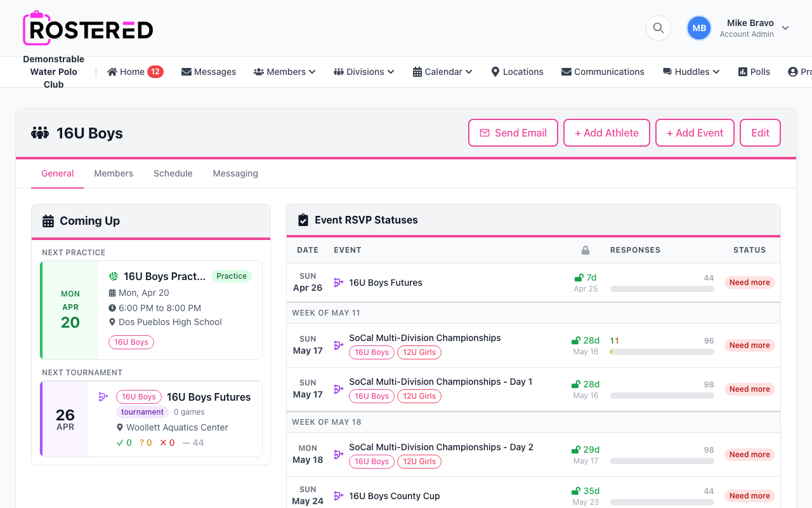812x508 pixels.
Task: Click the Event RSVP Statuses clipboard icon
Action: 303,220
